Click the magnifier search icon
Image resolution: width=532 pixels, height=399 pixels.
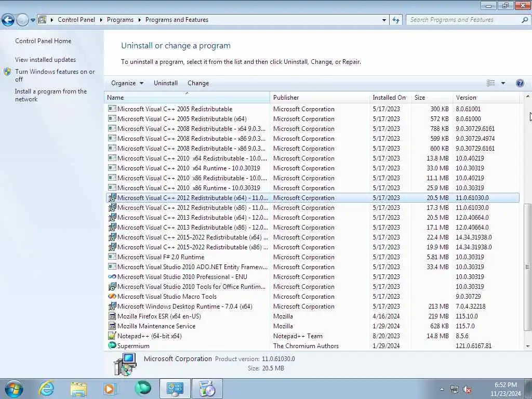pyautogui.click(x=525, y=20)
